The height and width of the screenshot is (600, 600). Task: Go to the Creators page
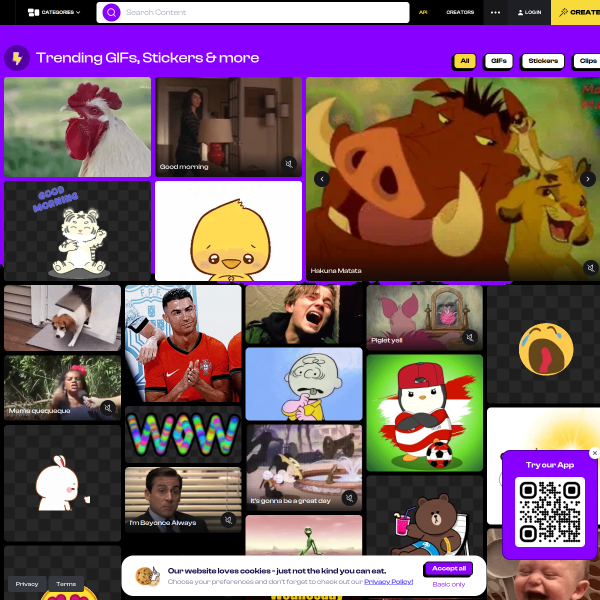tap(460, 12)
